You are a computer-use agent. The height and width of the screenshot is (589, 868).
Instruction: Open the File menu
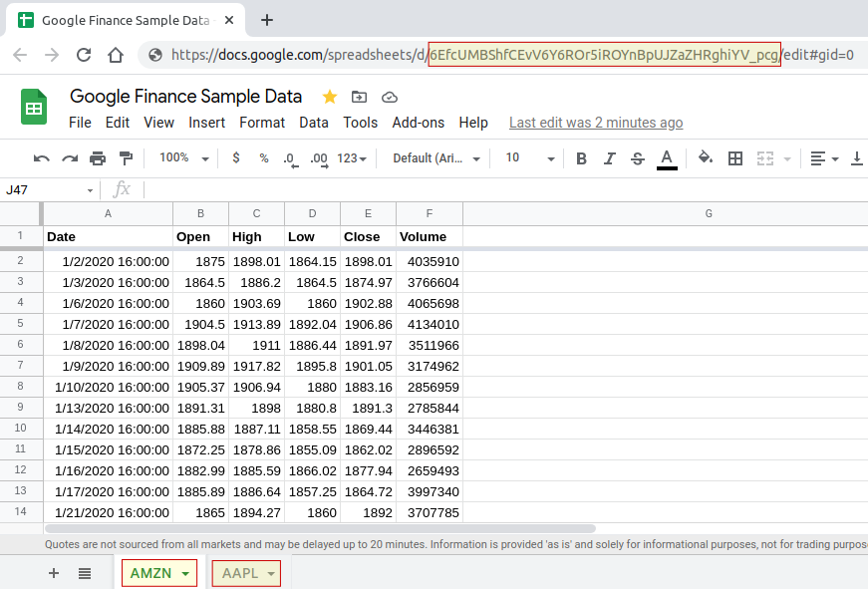[x=81, y=123]
